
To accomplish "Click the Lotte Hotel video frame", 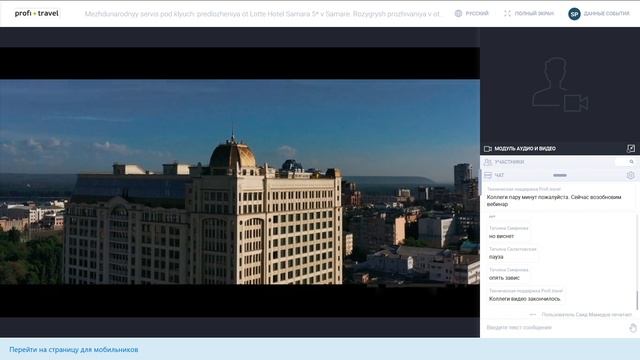I will [240, 182].
